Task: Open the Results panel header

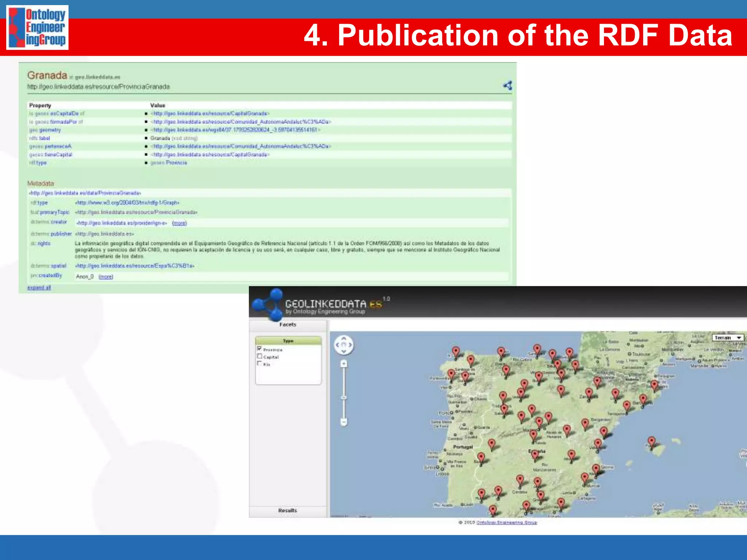Action: (287, 510)
